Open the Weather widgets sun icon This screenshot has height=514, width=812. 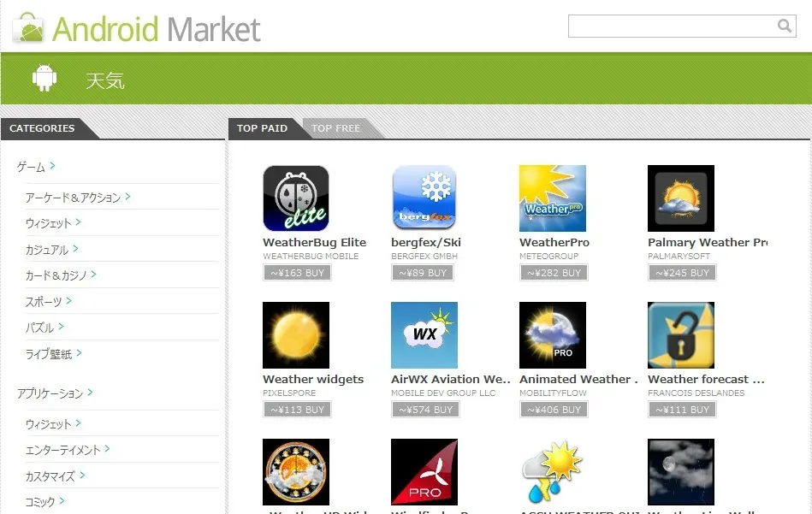296,335
